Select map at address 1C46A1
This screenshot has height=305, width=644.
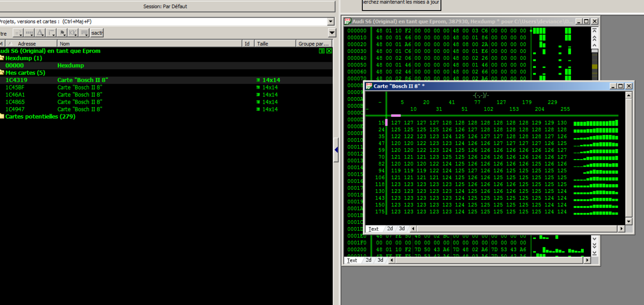[15, 95]
